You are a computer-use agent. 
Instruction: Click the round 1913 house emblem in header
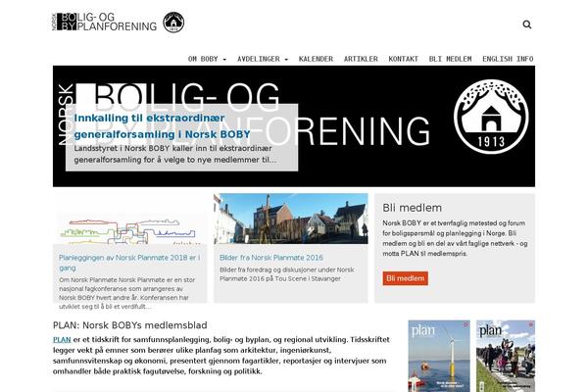[173, 23]
